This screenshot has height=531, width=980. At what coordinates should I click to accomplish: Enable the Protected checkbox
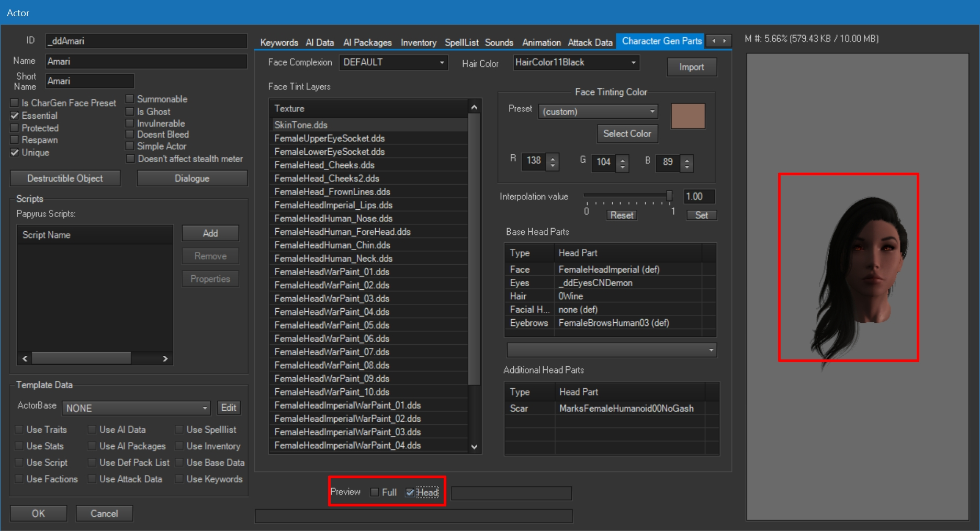click(15, 128)
